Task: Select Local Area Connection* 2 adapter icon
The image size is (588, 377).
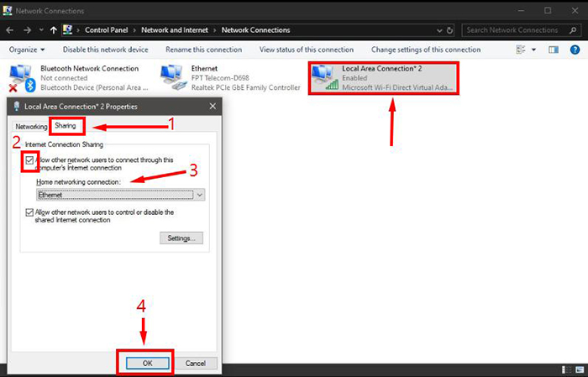Action: click(324, 77)
